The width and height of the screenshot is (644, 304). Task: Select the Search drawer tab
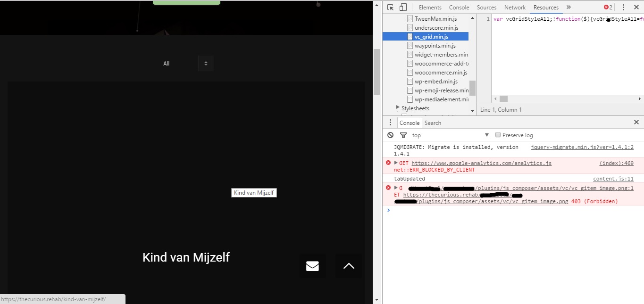[x=433, y=123]
